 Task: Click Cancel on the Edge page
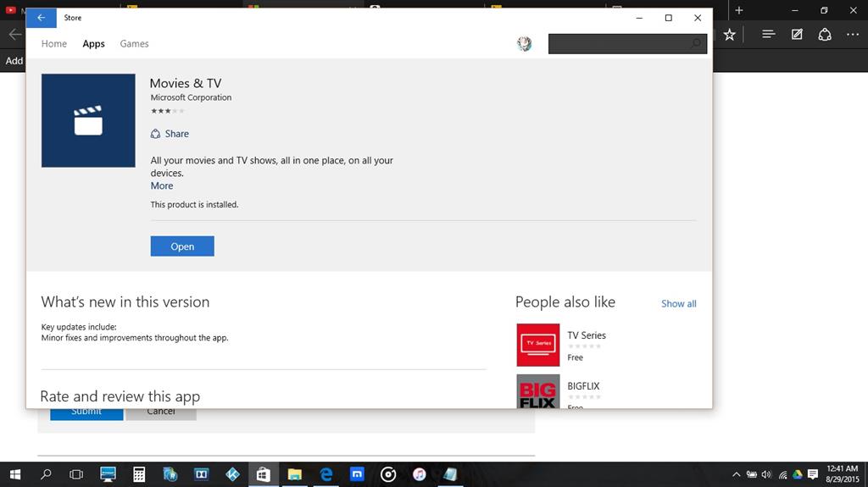(160, 414)
